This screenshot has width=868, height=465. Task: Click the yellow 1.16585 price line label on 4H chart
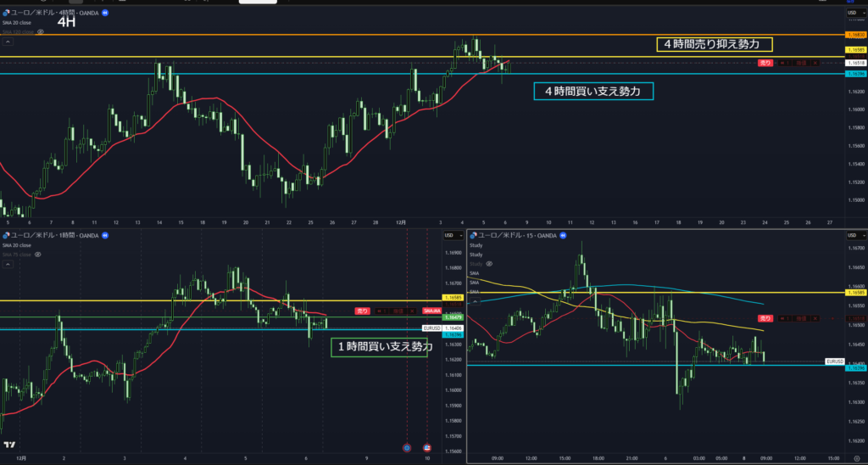tap(855, 50)
